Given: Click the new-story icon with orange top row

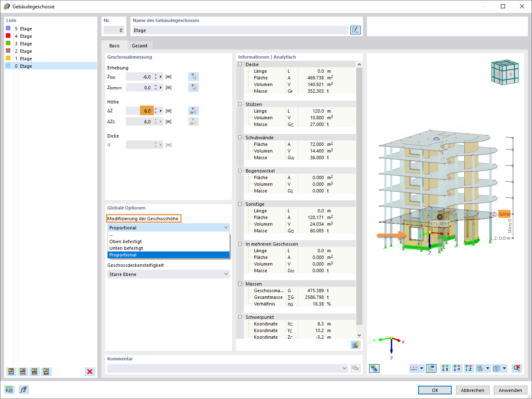Looking at the screenshot, I should click(x=11, y=372).
